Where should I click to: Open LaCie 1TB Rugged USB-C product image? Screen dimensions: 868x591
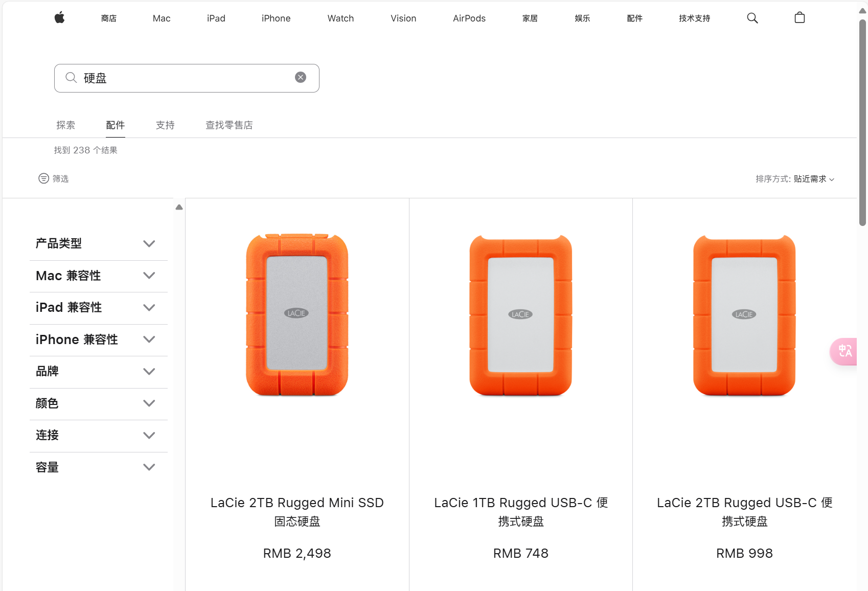coord(520,315)
